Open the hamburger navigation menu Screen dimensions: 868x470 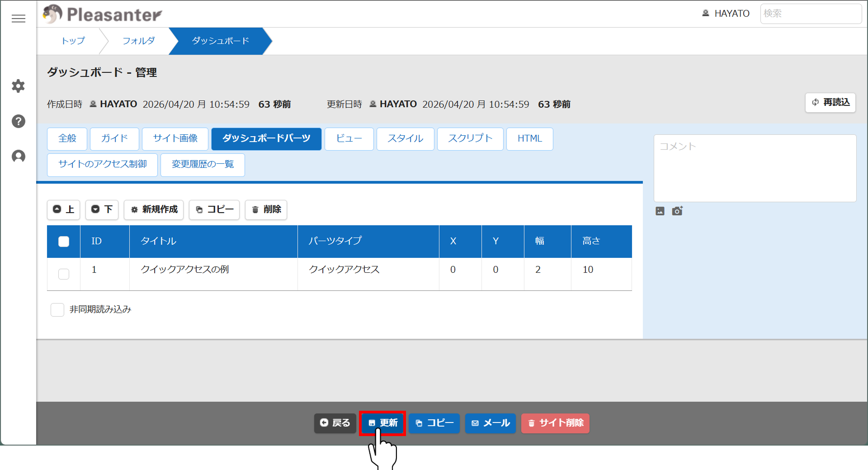coord(19,19)
